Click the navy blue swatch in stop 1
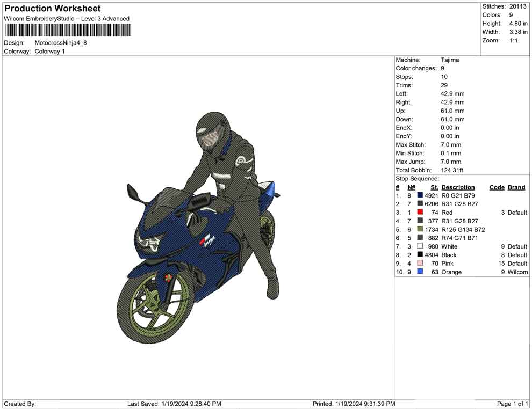The height and width of the screenshot is (409, 532). tap(420, 195)
